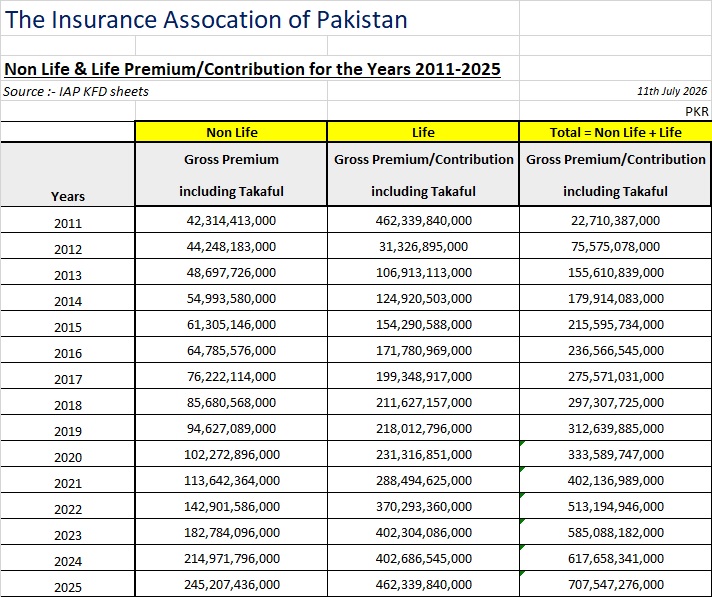Select the Life value 106,913,113,000
The height and width of the screenshot is (597, 712).
point(424,272)
